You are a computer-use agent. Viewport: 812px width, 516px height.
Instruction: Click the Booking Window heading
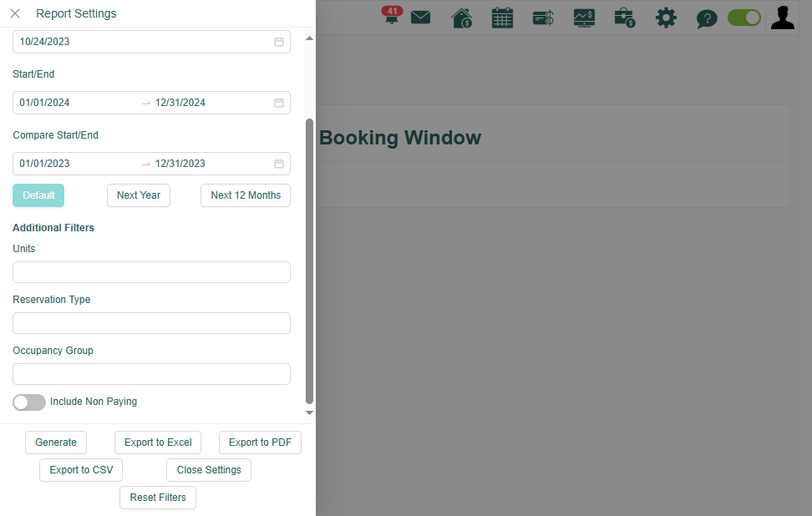400,138
